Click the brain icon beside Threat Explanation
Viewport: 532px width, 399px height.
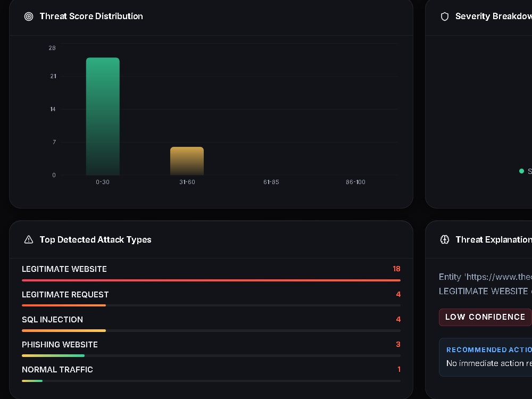(x=444, y=239)
